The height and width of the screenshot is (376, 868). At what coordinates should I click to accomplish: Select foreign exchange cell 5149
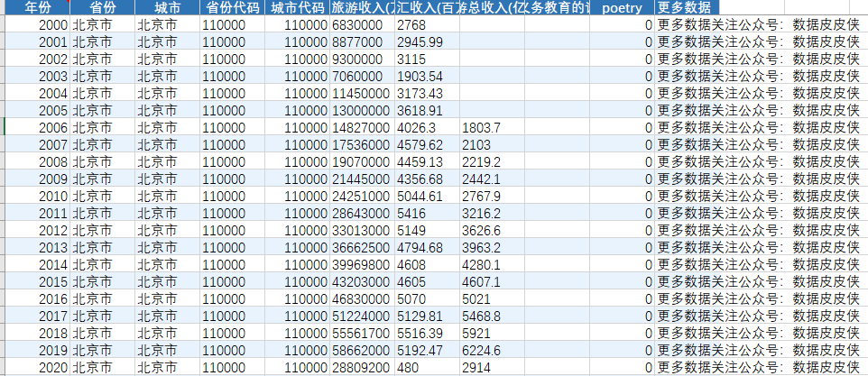point(427,231)
